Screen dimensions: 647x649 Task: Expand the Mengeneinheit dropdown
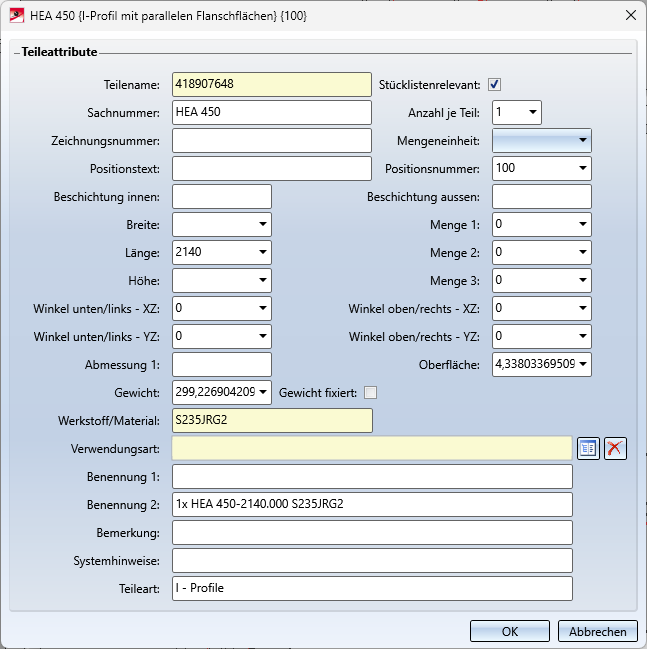[x=583, y=140]
